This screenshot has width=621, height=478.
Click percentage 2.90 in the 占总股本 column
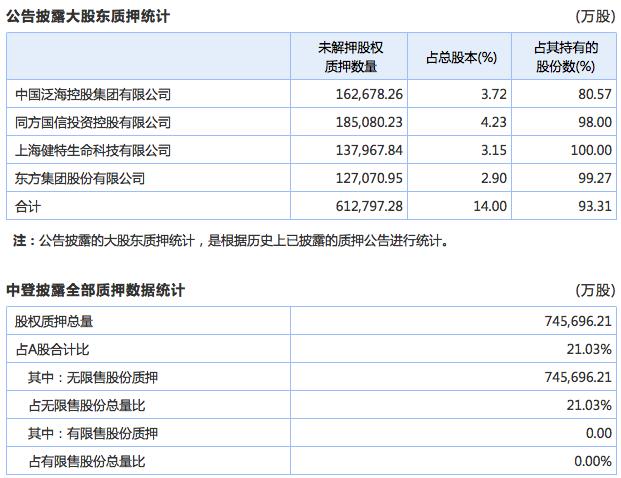[x=494, y=178]
